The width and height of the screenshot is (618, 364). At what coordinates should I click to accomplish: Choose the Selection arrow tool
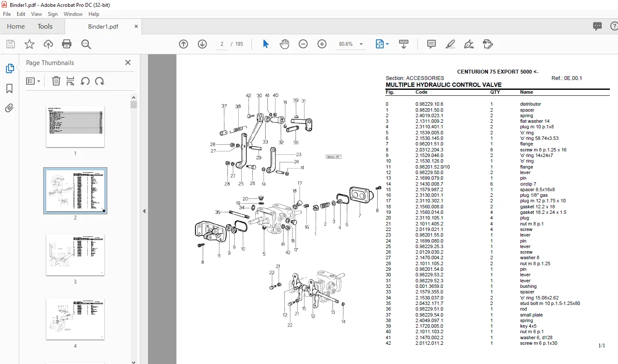point(266,44)
